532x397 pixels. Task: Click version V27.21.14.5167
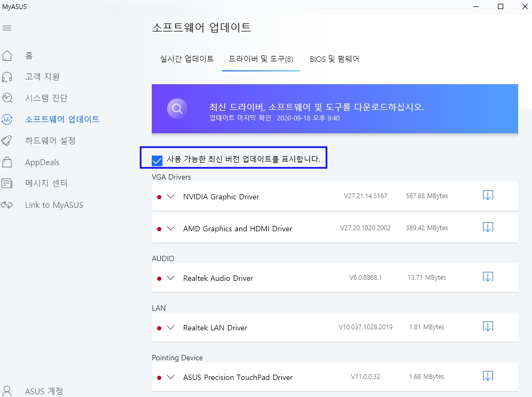[x=365, y=196]
